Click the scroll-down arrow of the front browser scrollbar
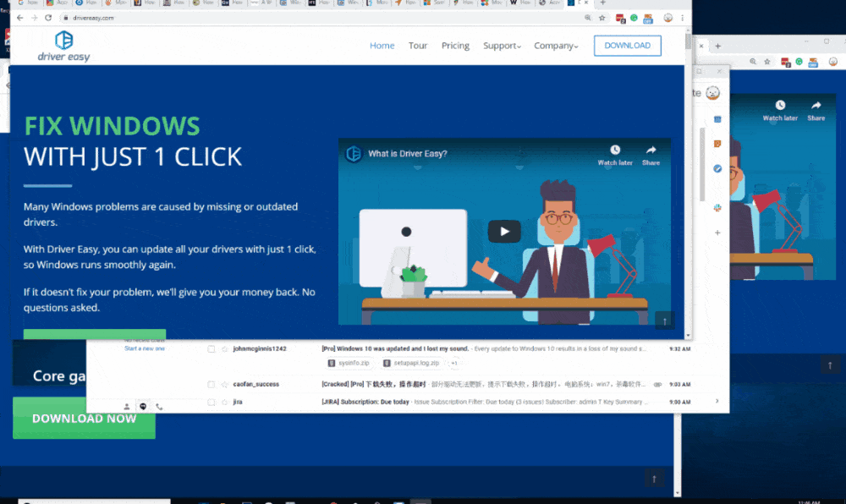This screenshot has height=504, width=846. point(688,335)
